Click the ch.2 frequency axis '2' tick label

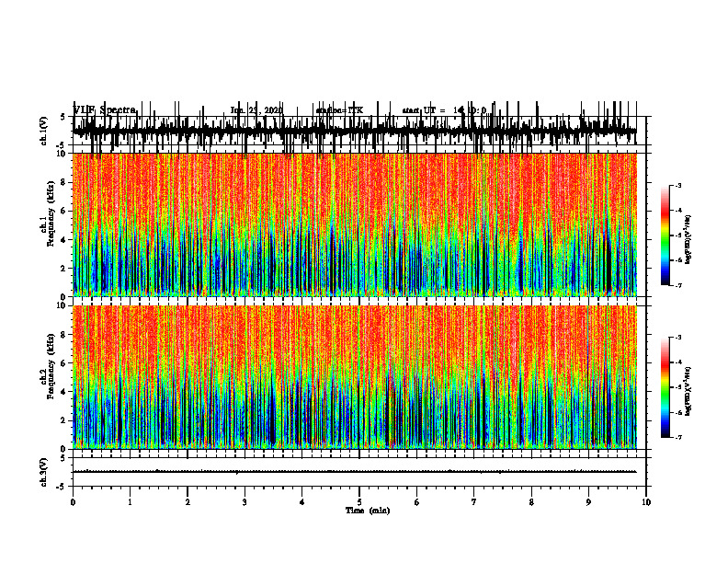coord(64,420)
